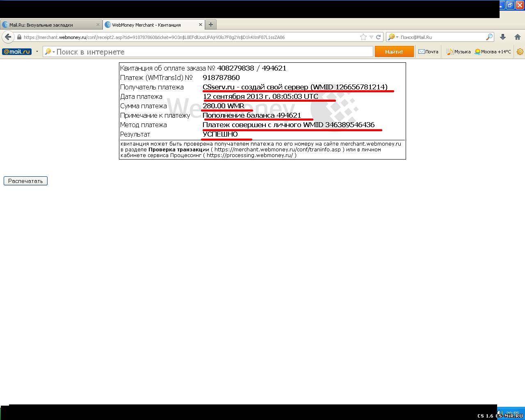Bookmark this page with the star icon
The height and width of the screenshot is (420, 525).
tap(363, 37)
